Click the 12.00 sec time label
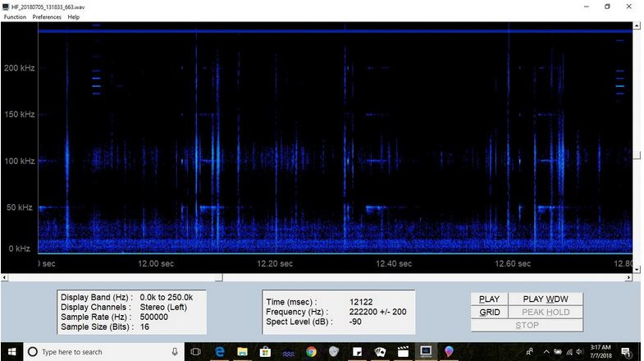644x361 pixels. tap(156, 263)
